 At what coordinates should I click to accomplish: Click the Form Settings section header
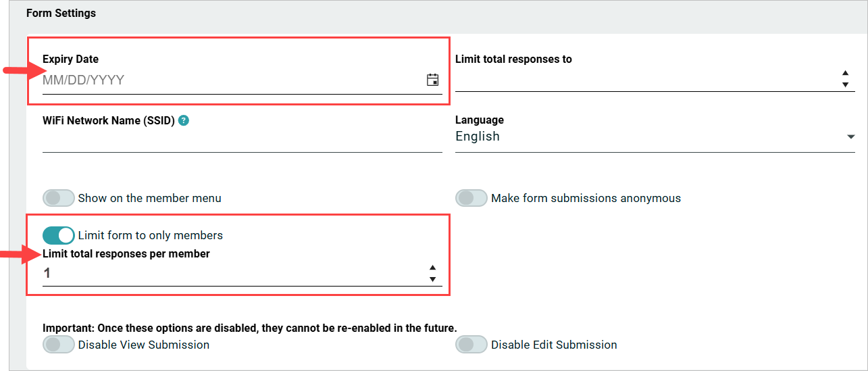pos(61,14)
